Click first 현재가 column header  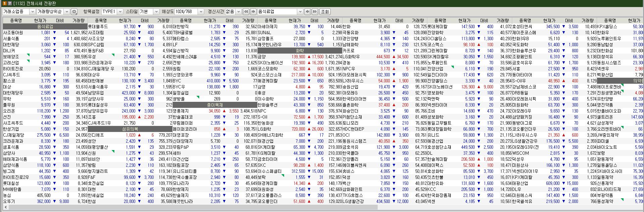click(x=40, y=20)
